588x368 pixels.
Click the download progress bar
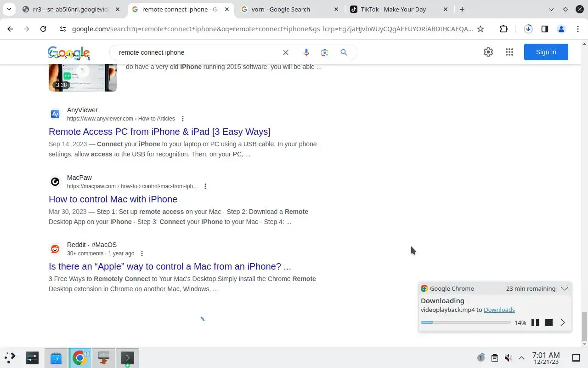(x=465, y=322)
